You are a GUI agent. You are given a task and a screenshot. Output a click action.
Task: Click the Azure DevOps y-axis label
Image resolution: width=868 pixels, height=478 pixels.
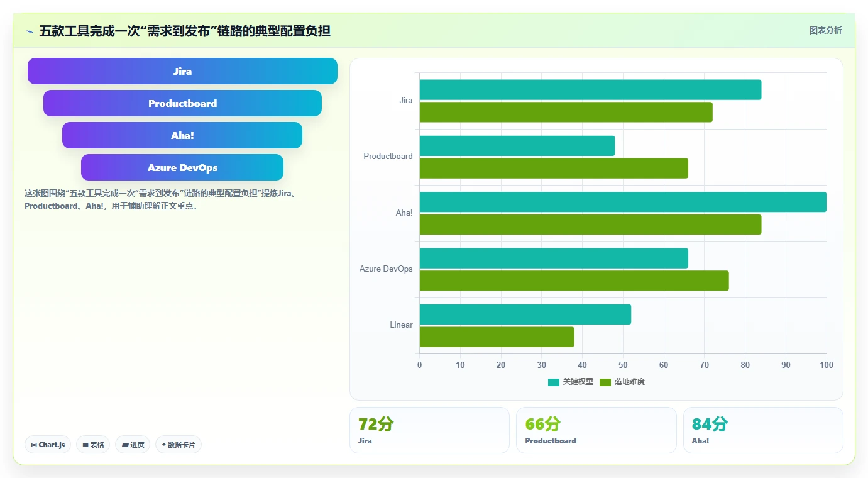(x=386, y=269)
